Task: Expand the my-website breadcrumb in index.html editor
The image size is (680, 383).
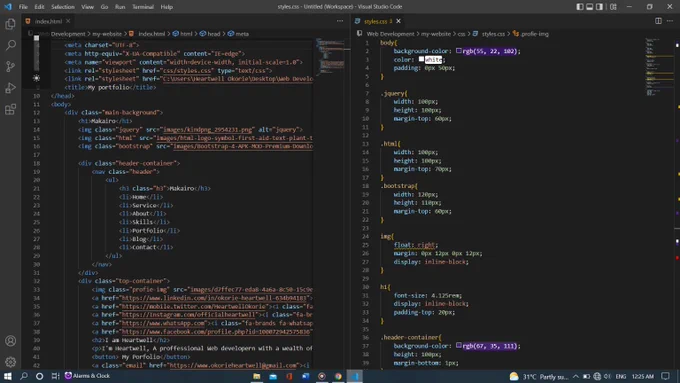Action: [x=107, y=33]
